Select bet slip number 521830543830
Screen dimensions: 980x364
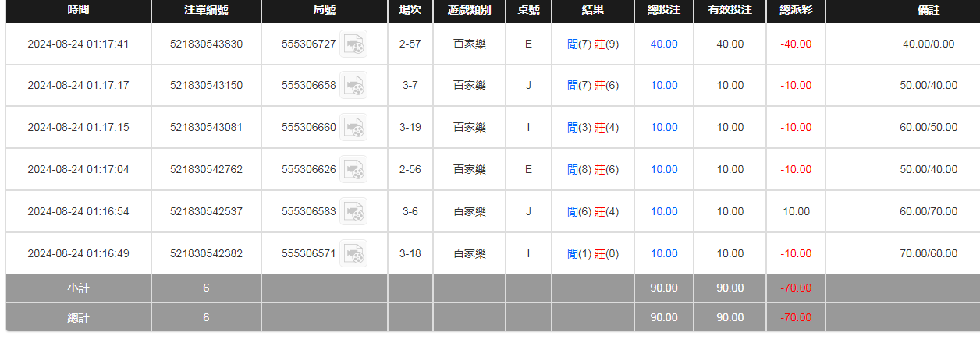coord(206,44)
